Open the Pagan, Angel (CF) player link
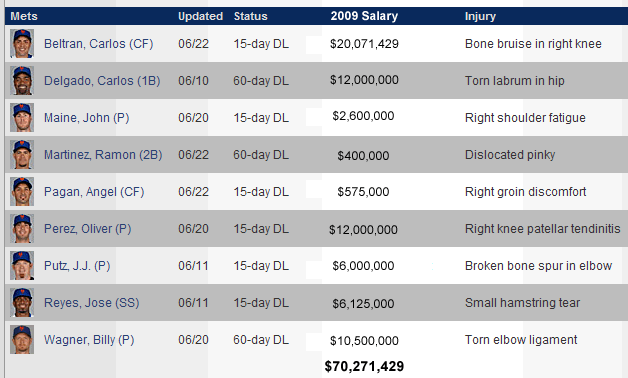 (x=94, y=192)
